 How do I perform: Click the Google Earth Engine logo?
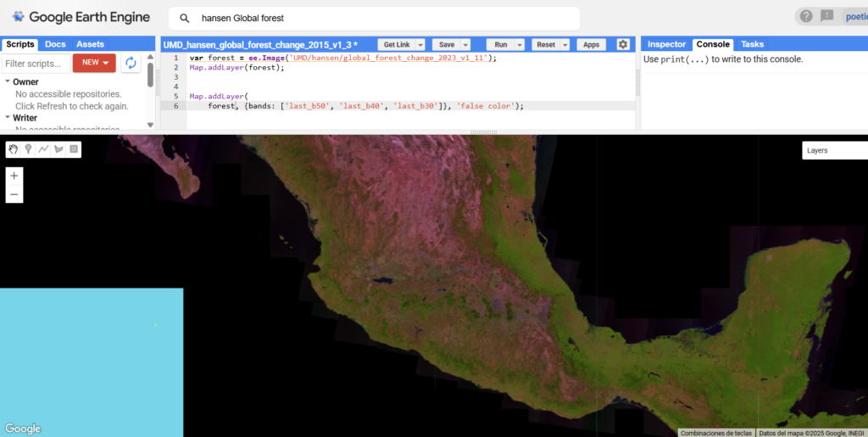(x=81, y=17)
